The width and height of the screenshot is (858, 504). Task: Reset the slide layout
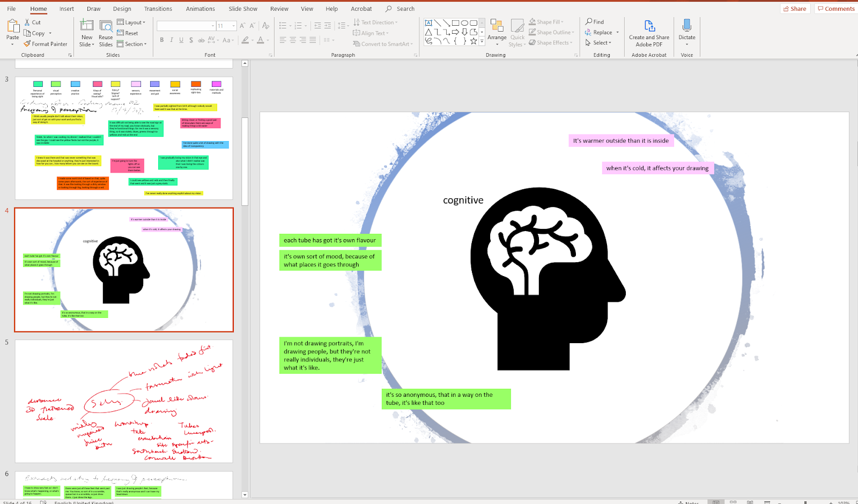(128, 33)
